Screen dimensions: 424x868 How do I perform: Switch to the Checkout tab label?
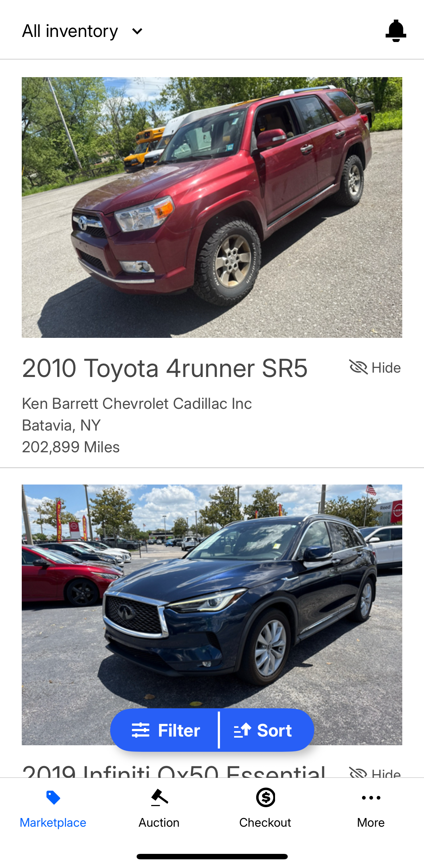tap(265, 823)
